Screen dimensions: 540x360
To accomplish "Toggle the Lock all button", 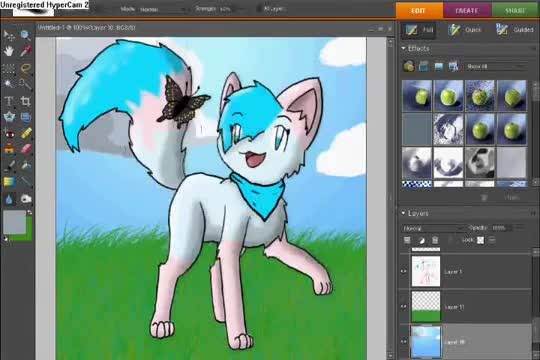I will pos(492,240).
